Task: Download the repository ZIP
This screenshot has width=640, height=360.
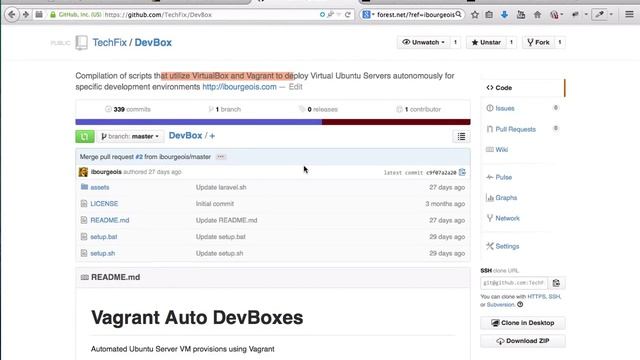Action: click(x=523, y=341)
